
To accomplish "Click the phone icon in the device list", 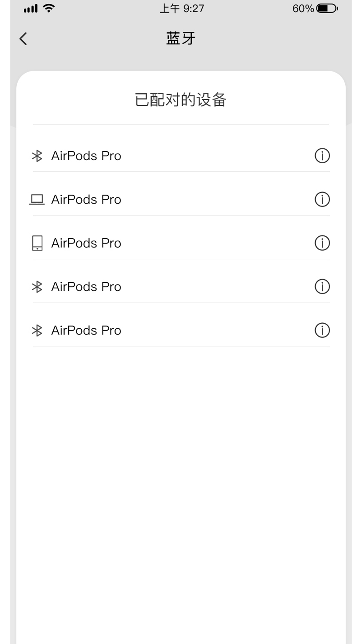I will [x=37, y=243].
